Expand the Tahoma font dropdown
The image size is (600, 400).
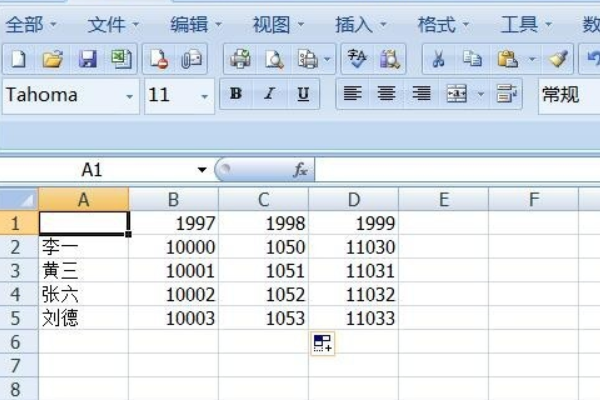click(x=129, y=96)
